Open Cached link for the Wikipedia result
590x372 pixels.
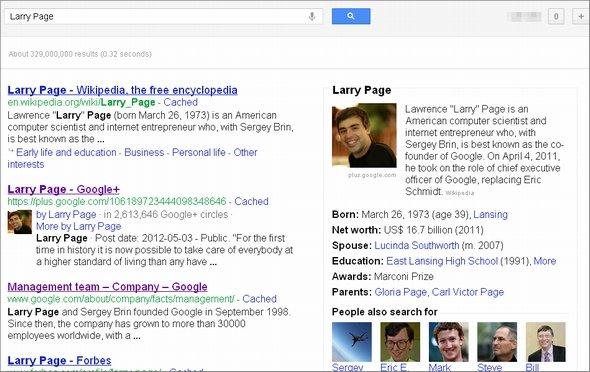pyautogui.click(x=181, y=102)
